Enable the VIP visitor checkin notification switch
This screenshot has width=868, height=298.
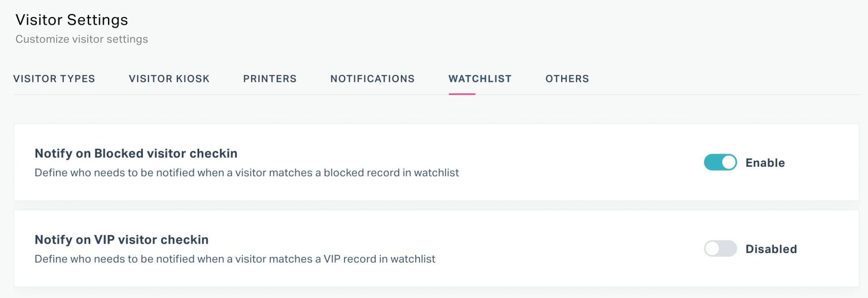click(x=721, y=249)
